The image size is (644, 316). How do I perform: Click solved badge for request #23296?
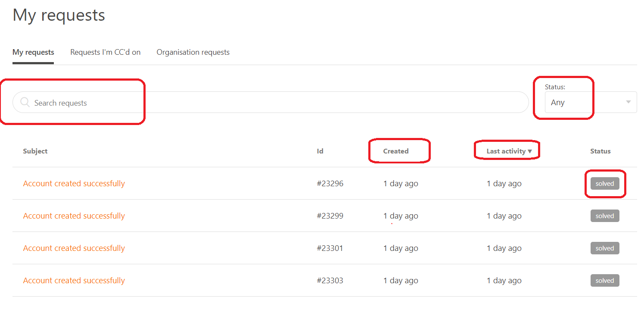click(x=604, y=183)
